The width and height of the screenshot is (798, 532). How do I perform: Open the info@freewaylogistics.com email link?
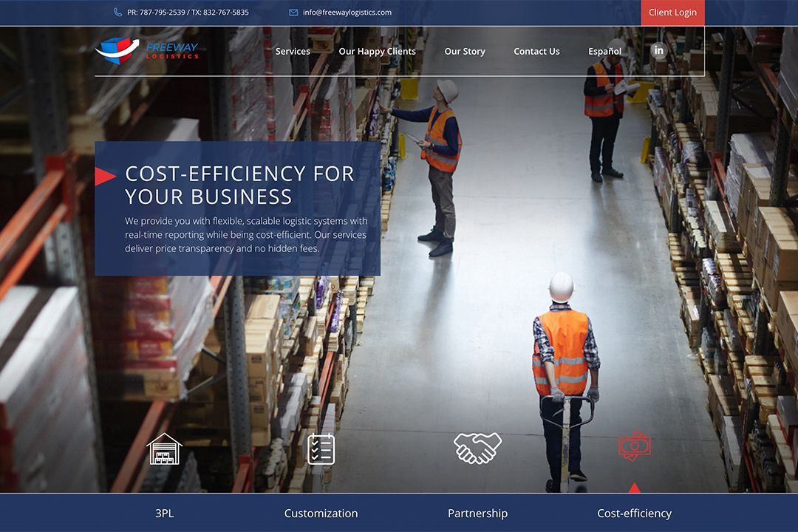[x=347, y=12]
